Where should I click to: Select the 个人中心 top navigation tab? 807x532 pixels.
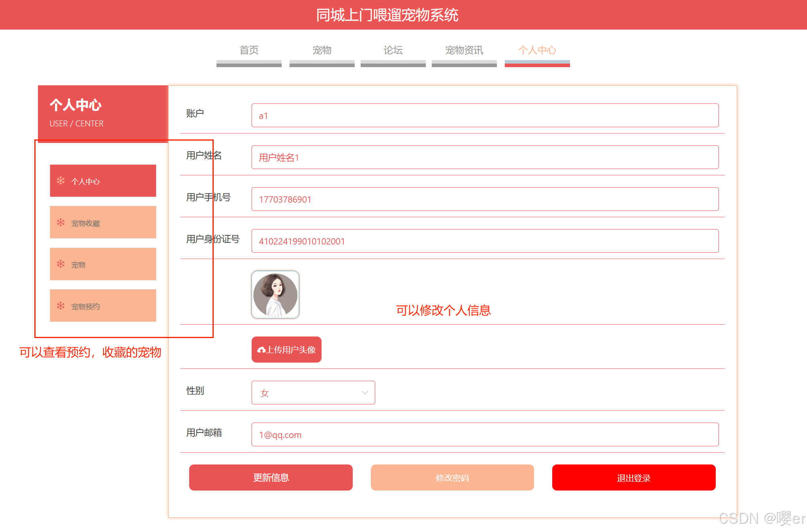click(x=537, y=51)
